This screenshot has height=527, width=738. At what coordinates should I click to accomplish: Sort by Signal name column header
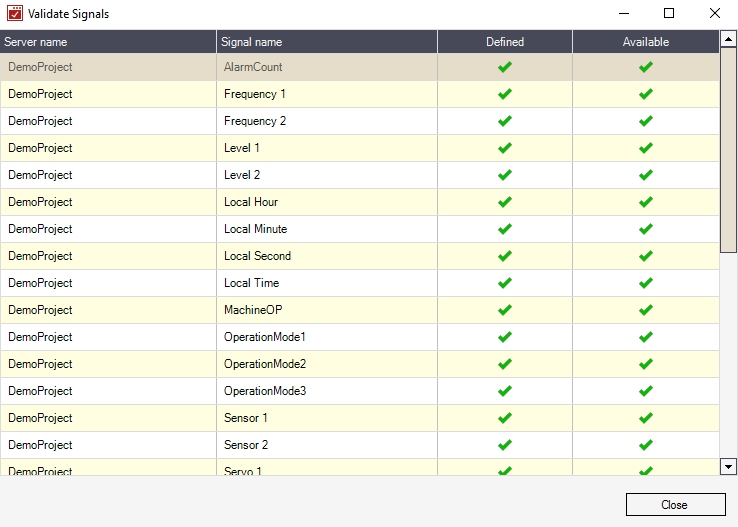[x=326, y=42]
